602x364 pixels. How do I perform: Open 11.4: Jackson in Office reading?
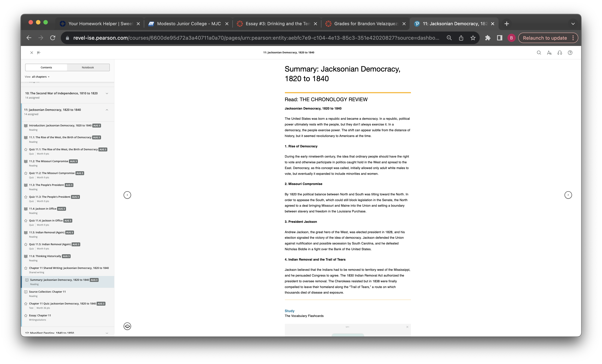pos(43,209)
